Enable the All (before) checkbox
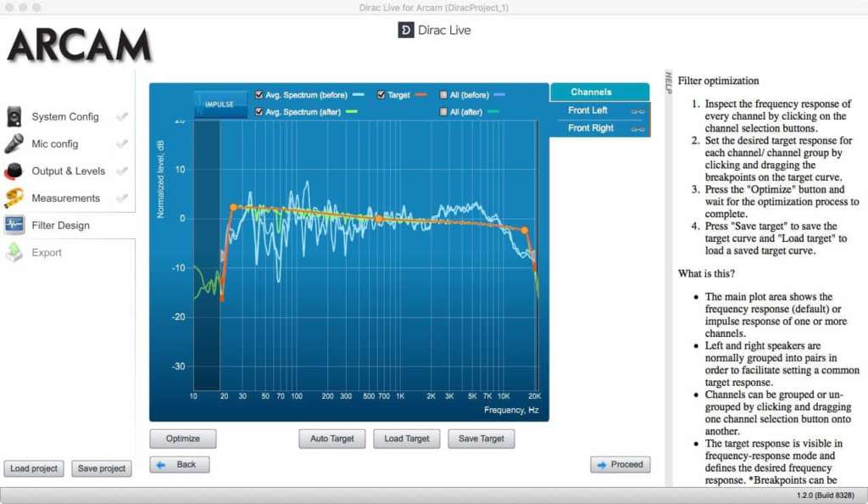The width and height of the screenshot is (868, 504). [x=442, y=95]
